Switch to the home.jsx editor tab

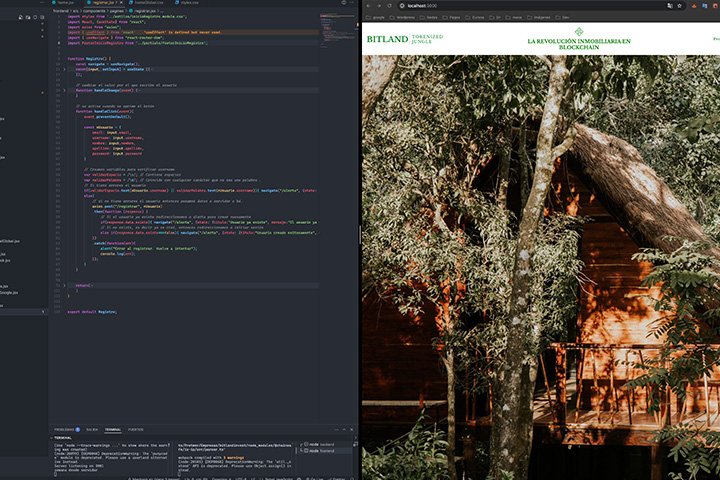63,3
